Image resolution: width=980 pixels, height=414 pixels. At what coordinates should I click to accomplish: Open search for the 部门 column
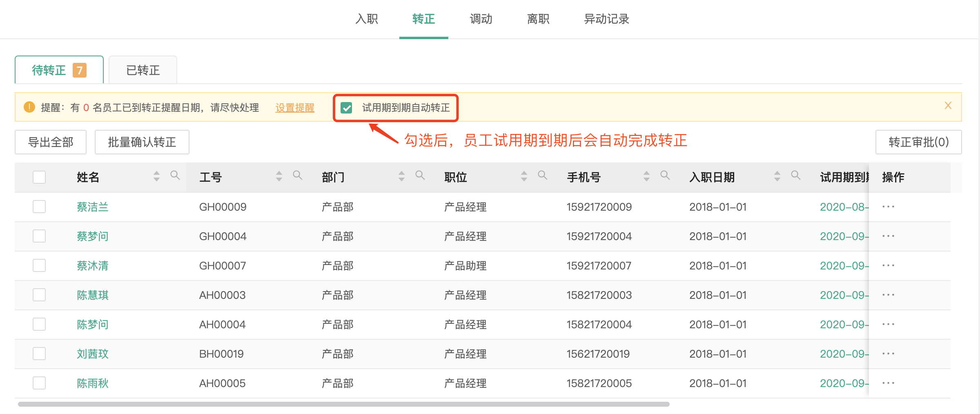(420, 176)
